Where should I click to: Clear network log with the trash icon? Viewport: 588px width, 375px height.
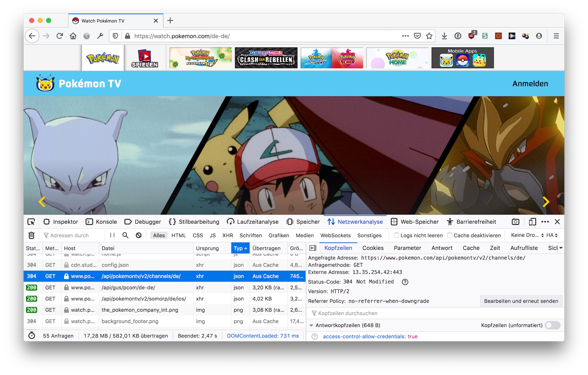coord(31,235)
